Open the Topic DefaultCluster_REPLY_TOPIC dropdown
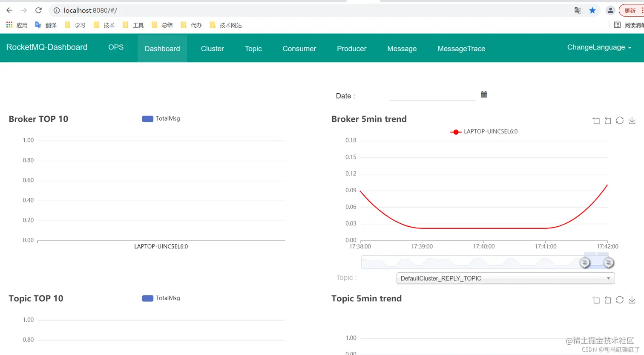644x355 pixels. (505, 278)
